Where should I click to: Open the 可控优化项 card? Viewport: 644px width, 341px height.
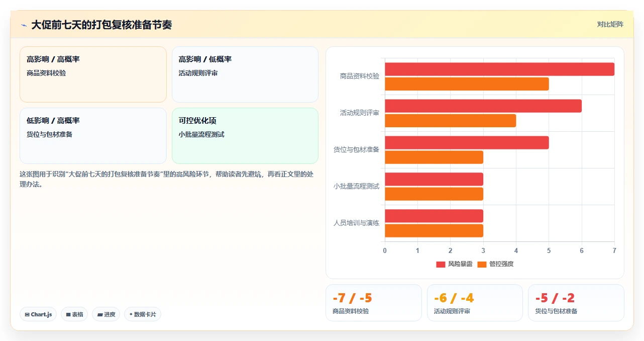[245, 136]
